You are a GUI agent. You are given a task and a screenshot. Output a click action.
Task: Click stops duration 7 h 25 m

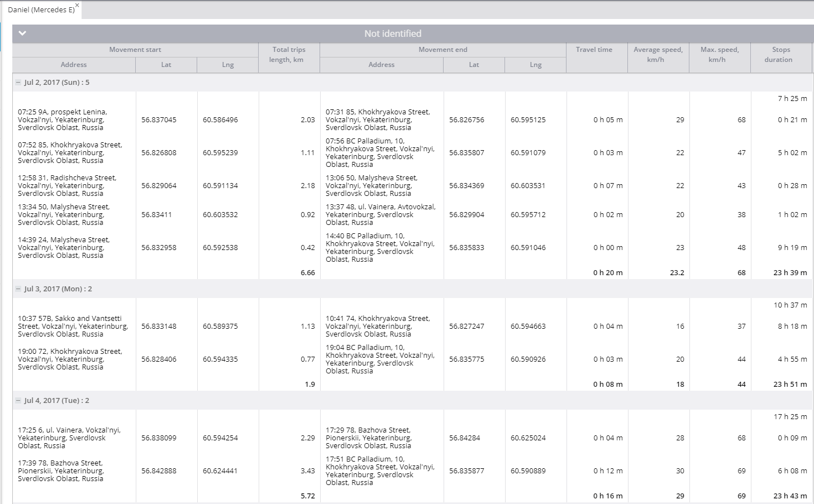tap(792, 99)
